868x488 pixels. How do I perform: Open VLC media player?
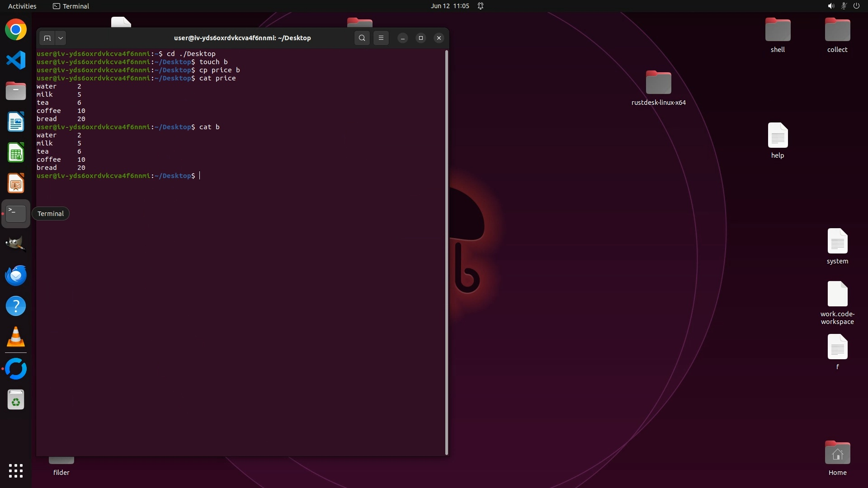pyautogui.click(x=16, y=337)
